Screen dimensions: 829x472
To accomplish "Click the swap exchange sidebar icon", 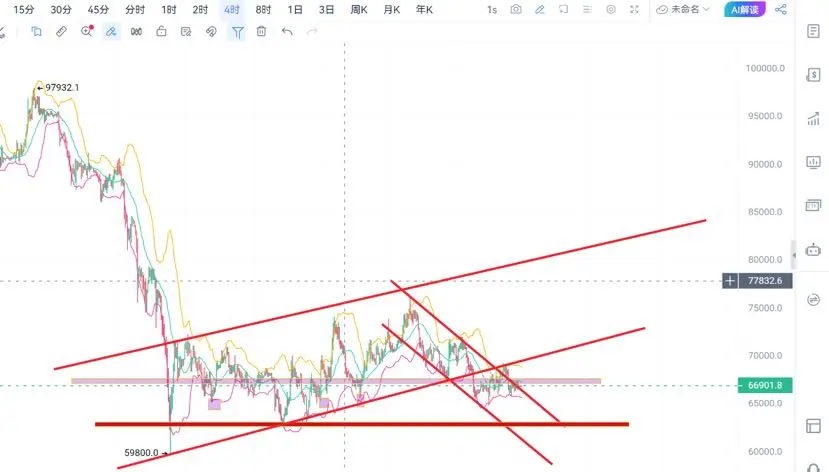I will pos(814,300).
